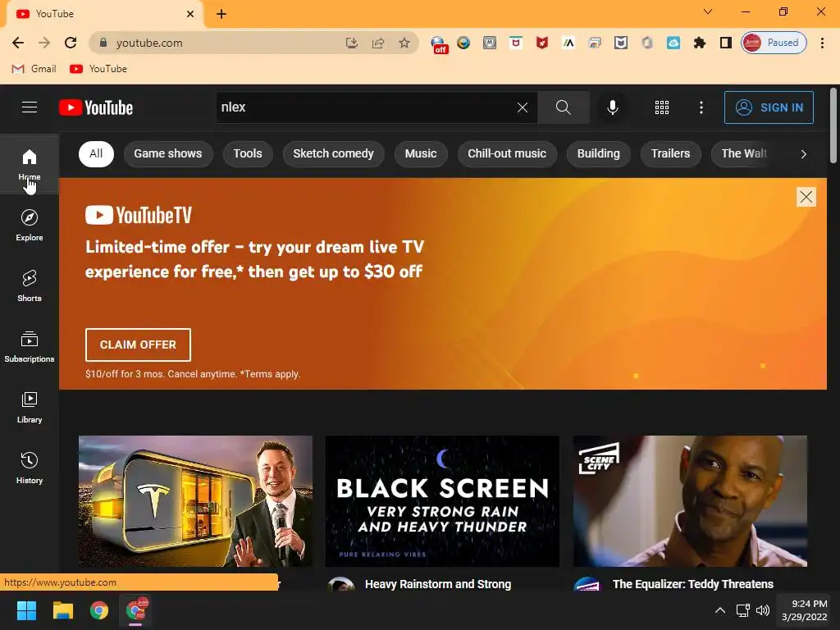Screen dimensions: 840x630
Task: Open the extension with red off badge
Action: click(x=439, y=44)
